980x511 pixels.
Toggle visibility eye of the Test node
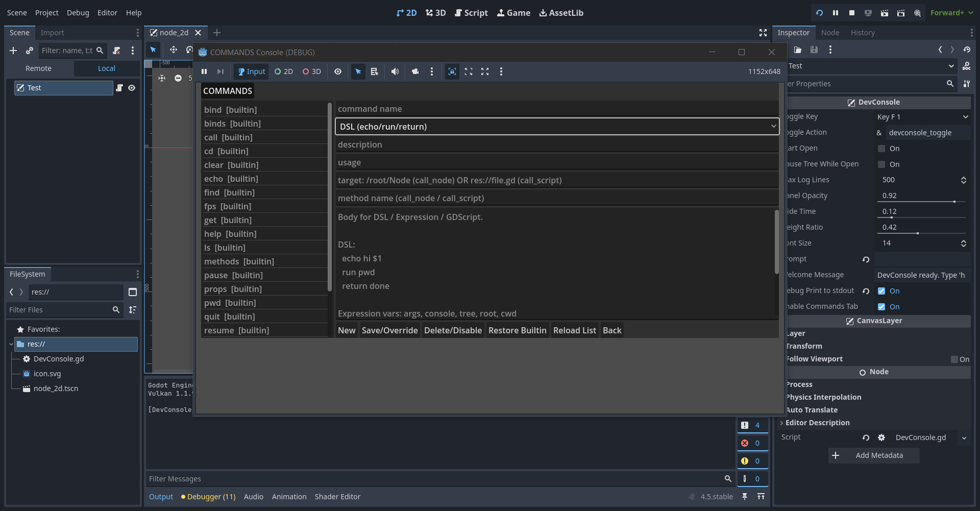(132, 88)
